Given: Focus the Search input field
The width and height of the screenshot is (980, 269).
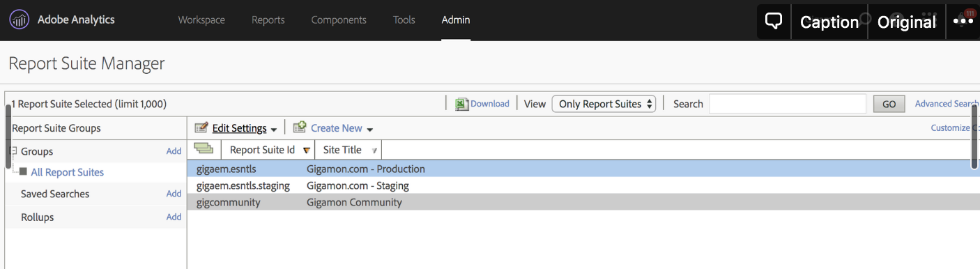Looking at the screenshot, I should pos(788,104).
